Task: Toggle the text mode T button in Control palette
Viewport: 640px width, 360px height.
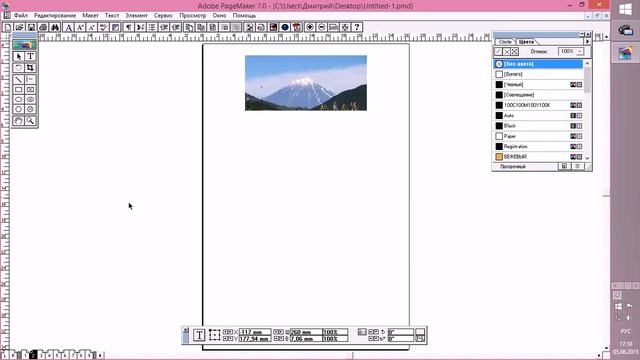Action: tap(199, 335)
